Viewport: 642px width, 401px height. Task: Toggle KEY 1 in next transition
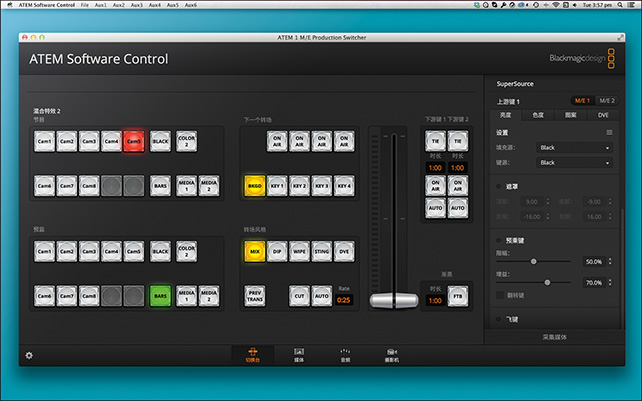coord(277,186)
